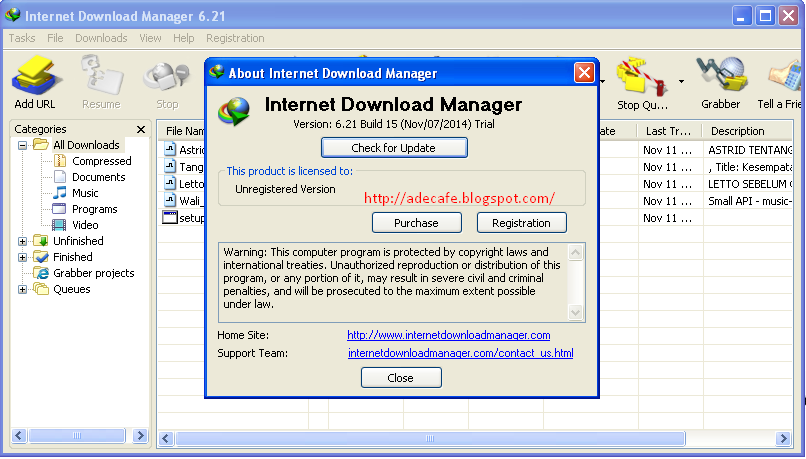Click the download list horizontal scrollbar thumb
Image resolution: width=806 pixels, height=459 pixels.
pos(430,438)
